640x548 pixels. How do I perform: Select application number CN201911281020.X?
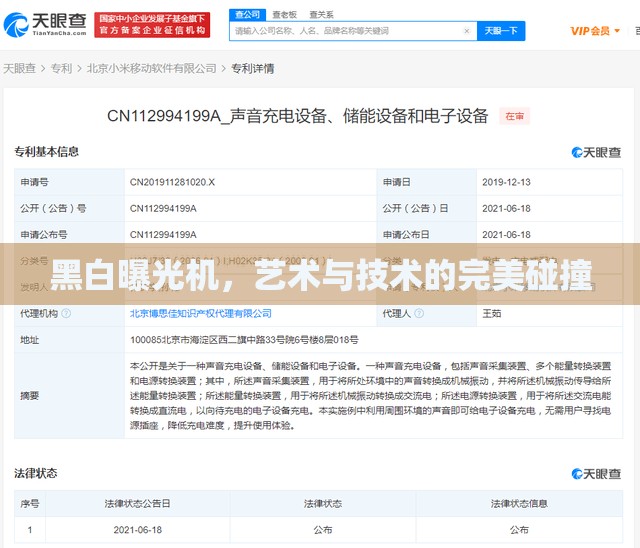[x=172, y=182]
